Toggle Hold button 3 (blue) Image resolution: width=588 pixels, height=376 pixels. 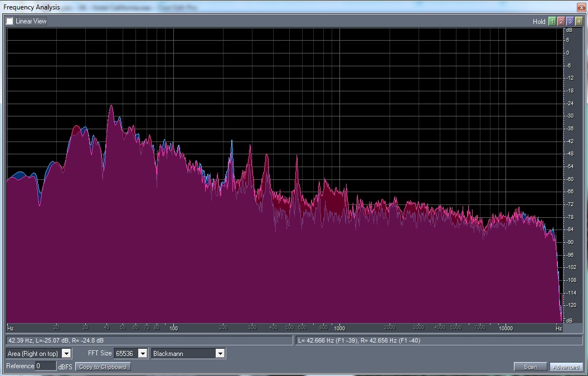coord(570,21)
